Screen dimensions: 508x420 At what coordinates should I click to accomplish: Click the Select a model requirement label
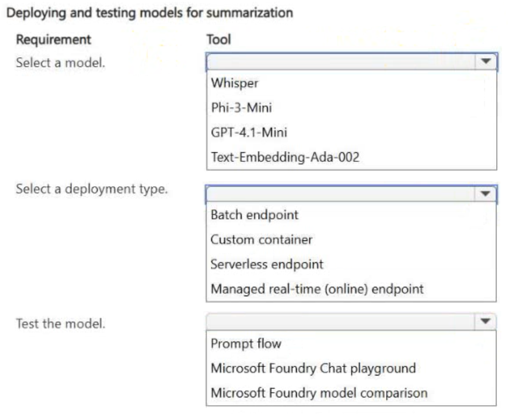61,62
